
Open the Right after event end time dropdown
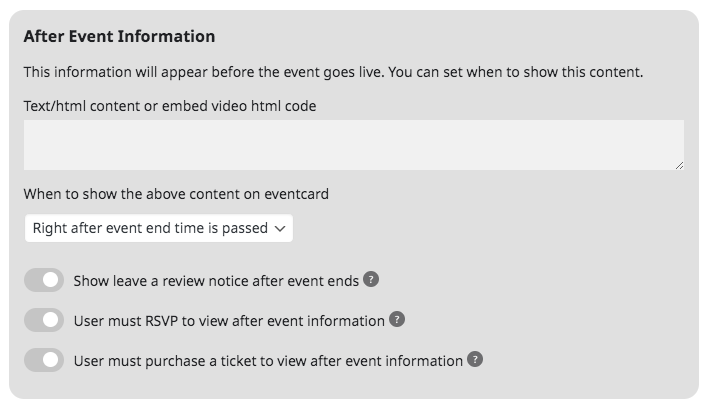tap(159, 228)
